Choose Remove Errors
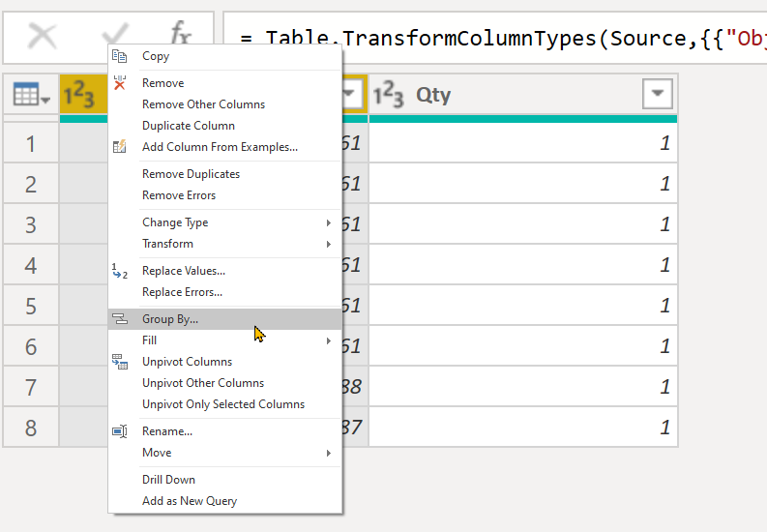The image size is (767, 532). coord(224,195)
